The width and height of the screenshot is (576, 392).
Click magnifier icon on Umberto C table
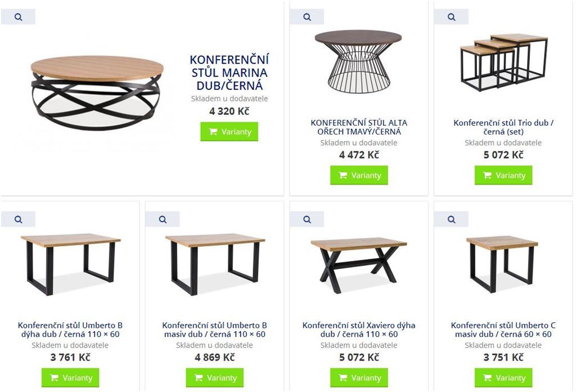click(x=451, y=219)
